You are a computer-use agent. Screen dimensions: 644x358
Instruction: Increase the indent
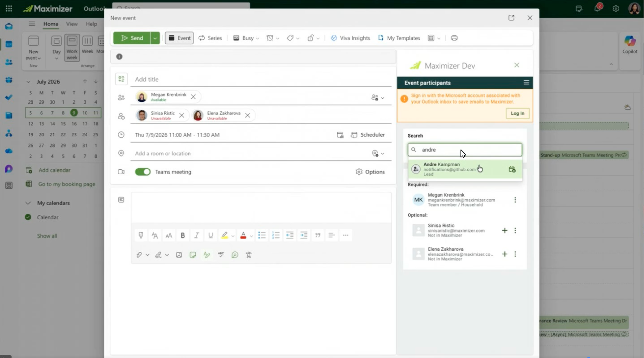coord(304,235)
